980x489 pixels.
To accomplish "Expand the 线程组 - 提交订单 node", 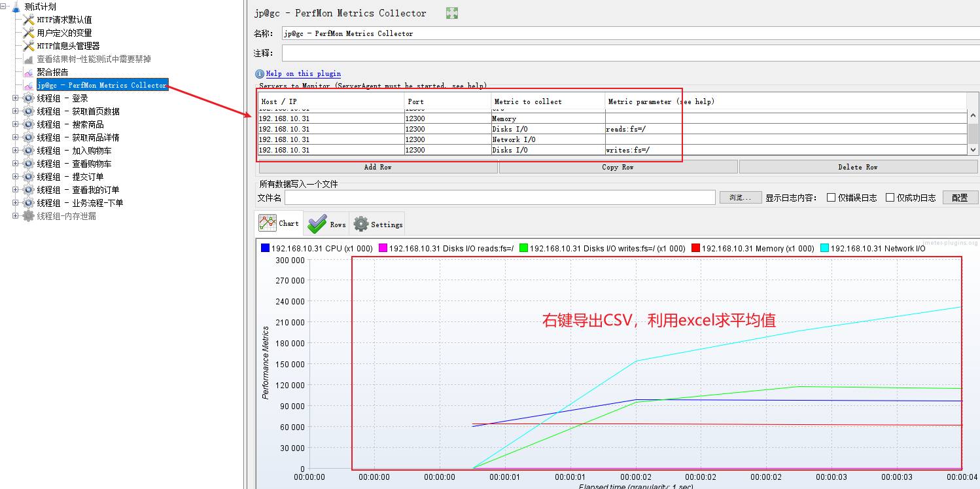I will (x=16, y=177).
